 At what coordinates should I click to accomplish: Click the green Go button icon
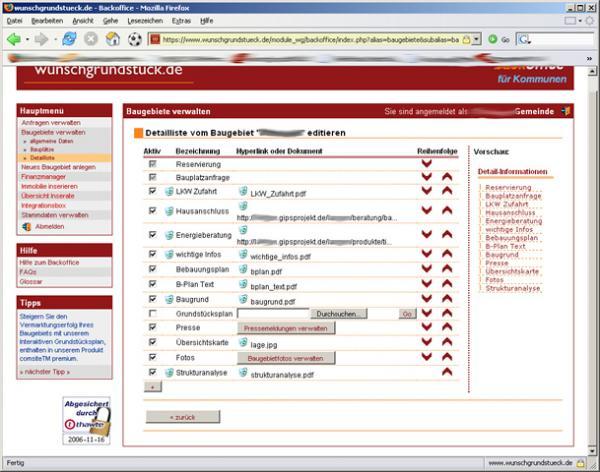[493, 39]
